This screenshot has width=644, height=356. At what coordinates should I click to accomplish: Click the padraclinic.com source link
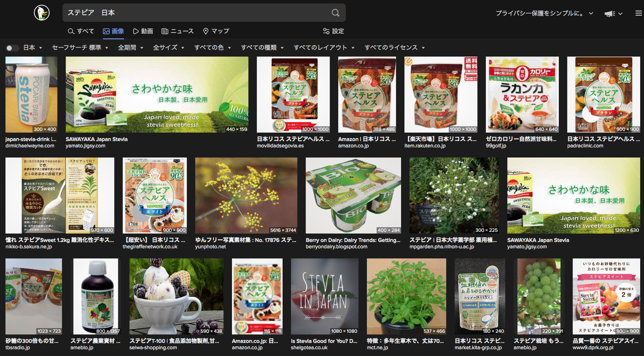pyautogui.click(x=585, y=146)
